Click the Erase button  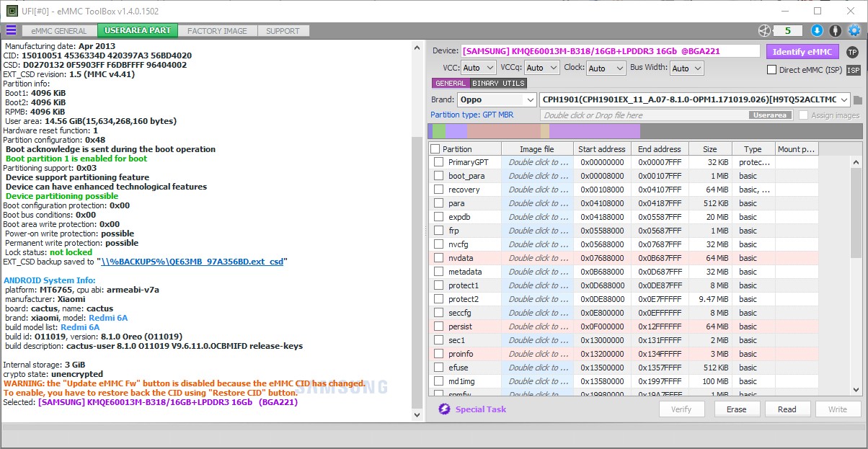[737, 409]
